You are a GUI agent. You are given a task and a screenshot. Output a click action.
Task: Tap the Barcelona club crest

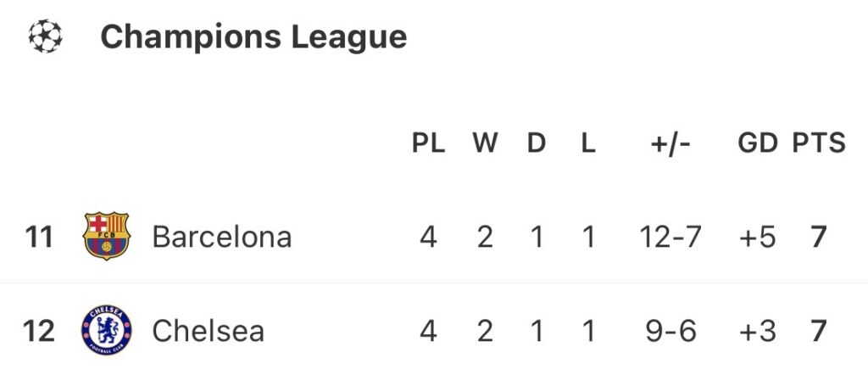click(x=106, y=236)
